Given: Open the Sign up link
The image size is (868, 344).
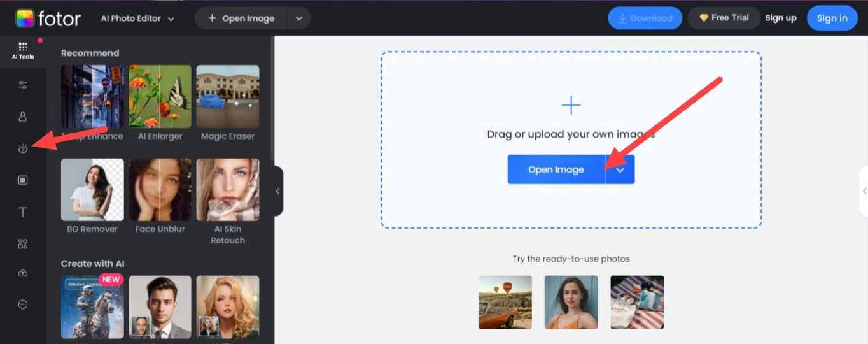Looking at the screenshot, I should (x=780, y=18).
